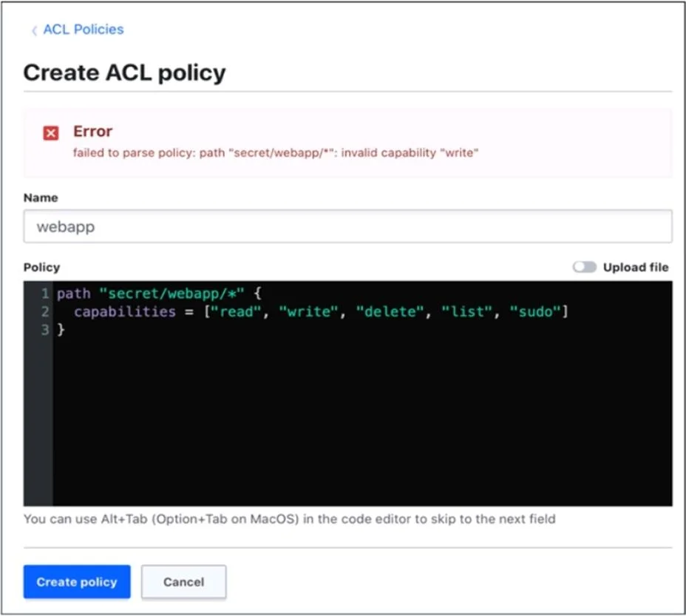Focus the Name field containing webapp
Image resolution: width=686 pixels, height=616 pixels.
pos(348,226)
